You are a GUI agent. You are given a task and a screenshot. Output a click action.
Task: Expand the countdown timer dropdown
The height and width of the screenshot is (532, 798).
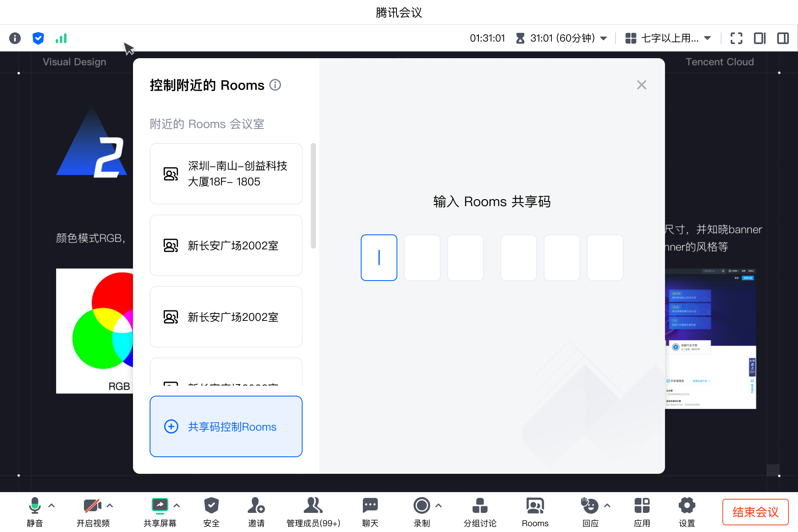tap(604, 38)
